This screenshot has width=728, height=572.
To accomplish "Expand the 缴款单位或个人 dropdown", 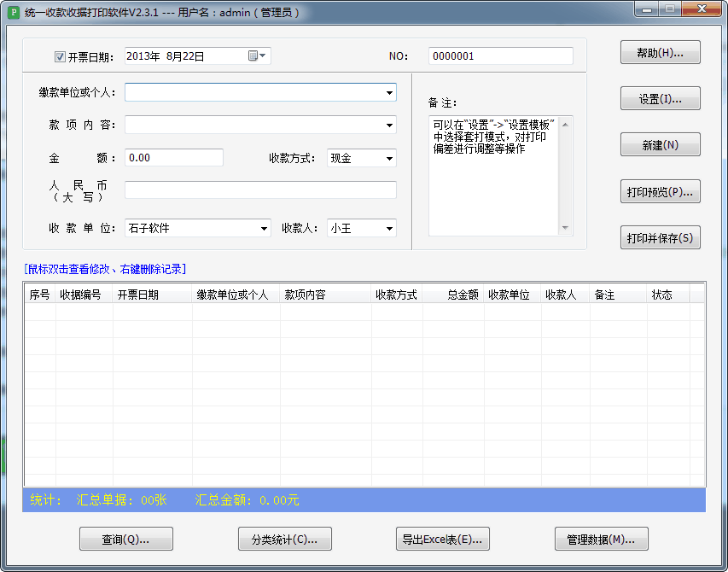I will point(389,92).
